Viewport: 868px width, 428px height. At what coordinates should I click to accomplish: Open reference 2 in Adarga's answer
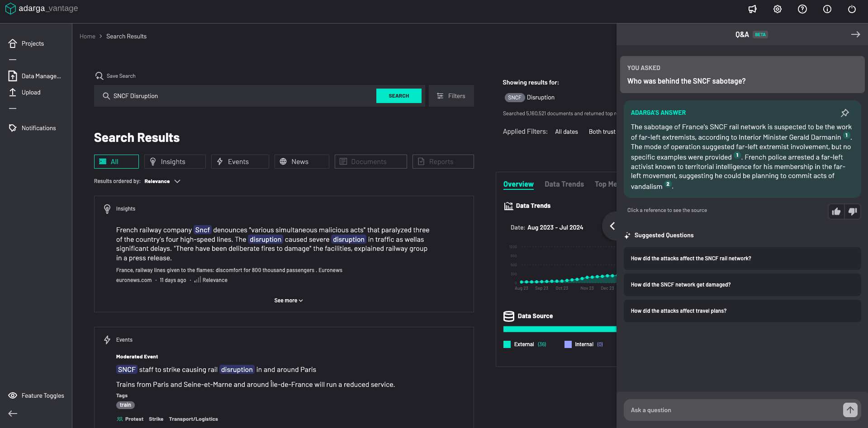[x=668, y=184]
